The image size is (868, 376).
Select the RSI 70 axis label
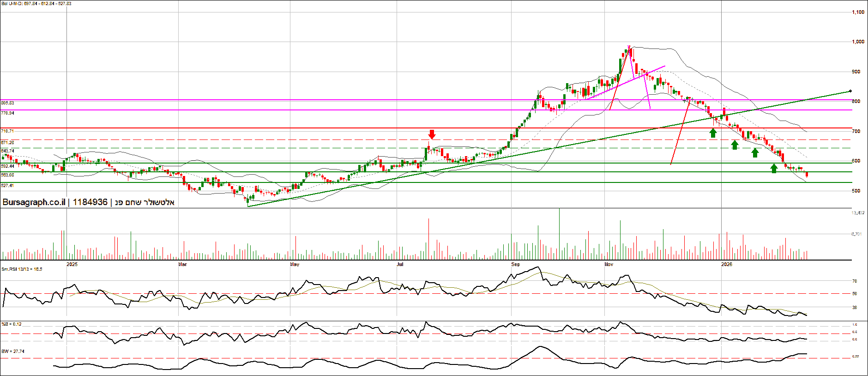click(x=855, y=281)
